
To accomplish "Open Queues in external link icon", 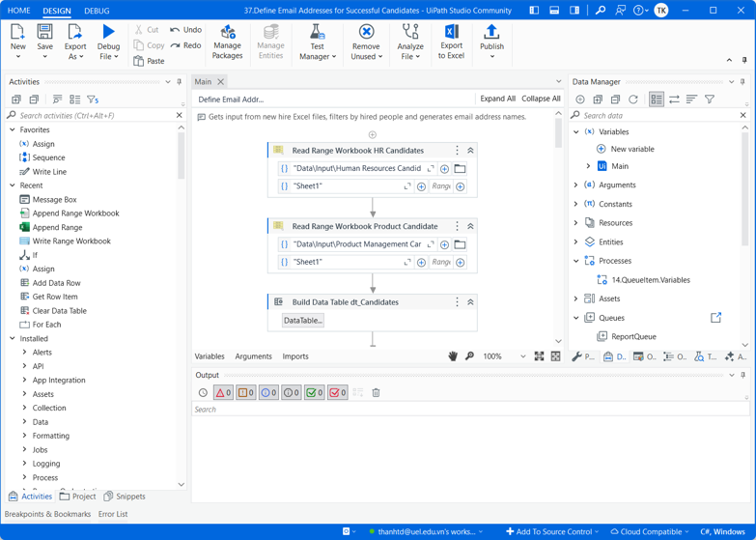I will [716, 318].
